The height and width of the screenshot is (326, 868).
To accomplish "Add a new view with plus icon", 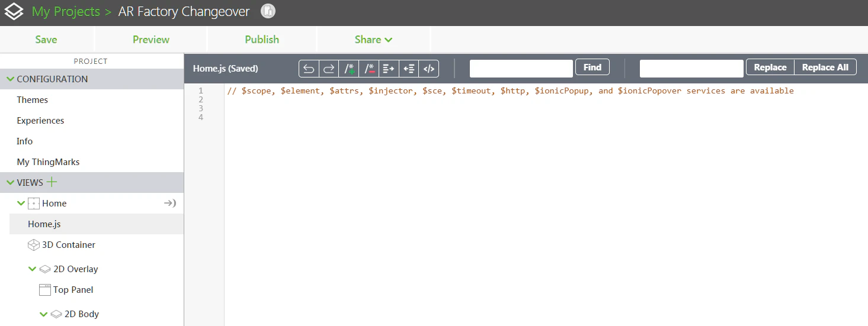I will pyautogui.click(x=52, y=182).
